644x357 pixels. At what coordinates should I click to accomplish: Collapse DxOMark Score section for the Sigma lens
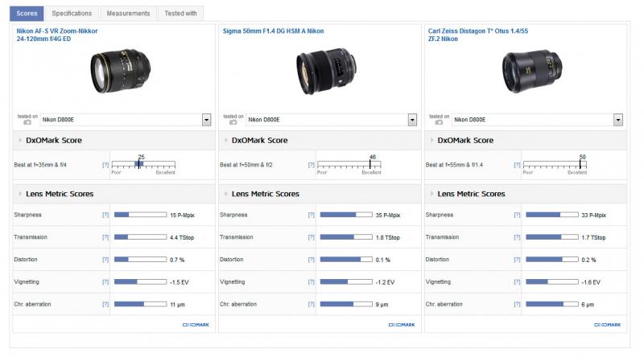[226, 141]
